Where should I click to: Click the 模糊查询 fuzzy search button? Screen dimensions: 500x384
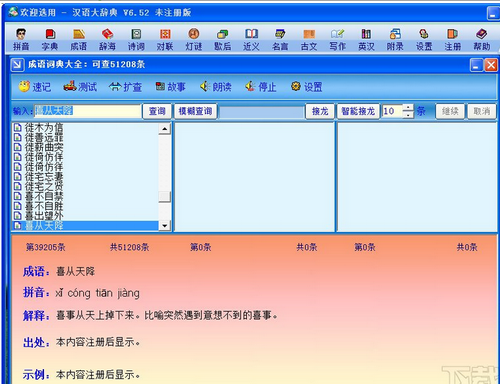pos(196,111)
